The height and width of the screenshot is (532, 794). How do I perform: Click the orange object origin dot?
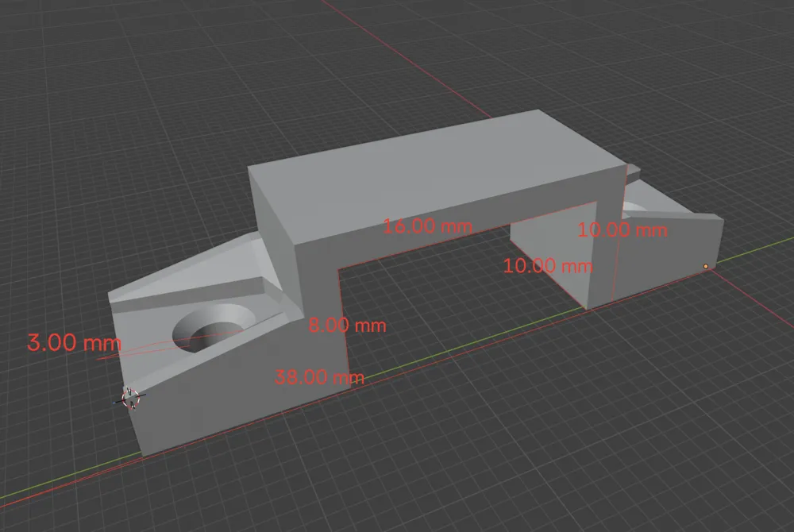705,266
